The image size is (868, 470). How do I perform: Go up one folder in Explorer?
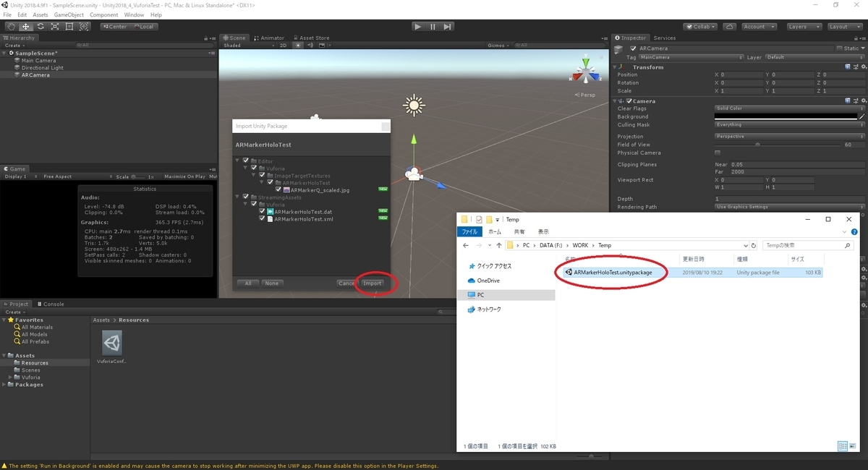(x=499, y=245)
